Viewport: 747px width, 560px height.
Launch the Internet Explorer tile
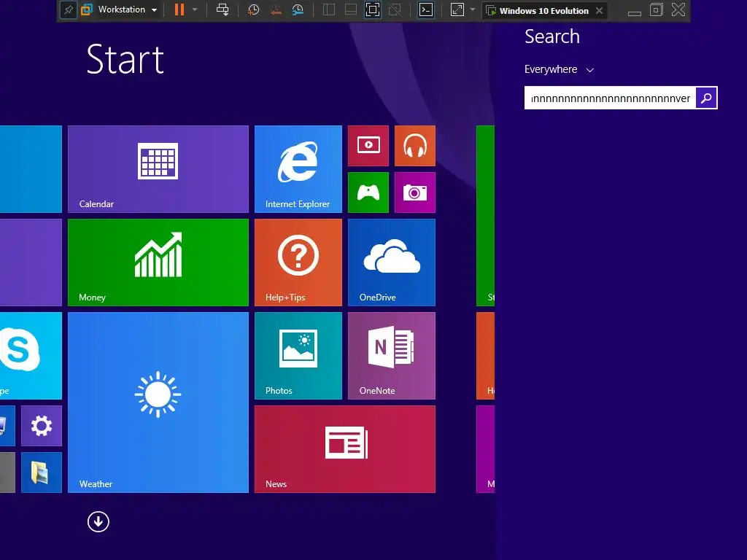(298, 169)
